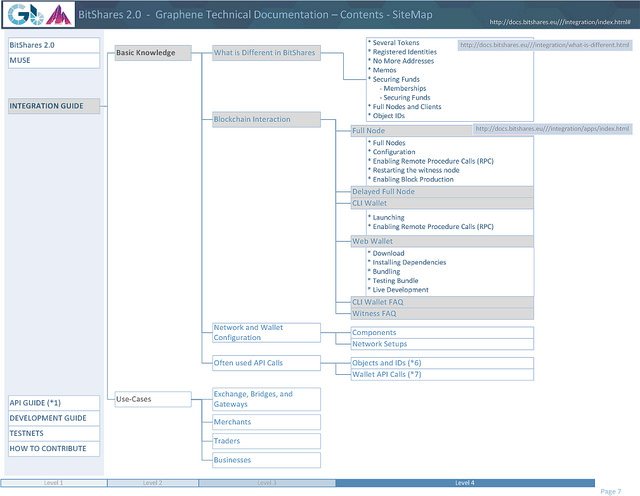The width and height of the screenshot is (640, 496).
Task: Follow the what-is-different.html URL
Action: tap(545, 45)
